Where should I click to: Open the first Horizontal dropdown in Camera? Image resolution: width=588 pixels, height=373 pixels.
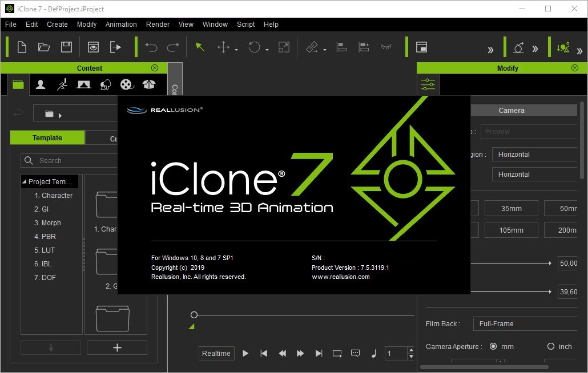coord(534,155)
